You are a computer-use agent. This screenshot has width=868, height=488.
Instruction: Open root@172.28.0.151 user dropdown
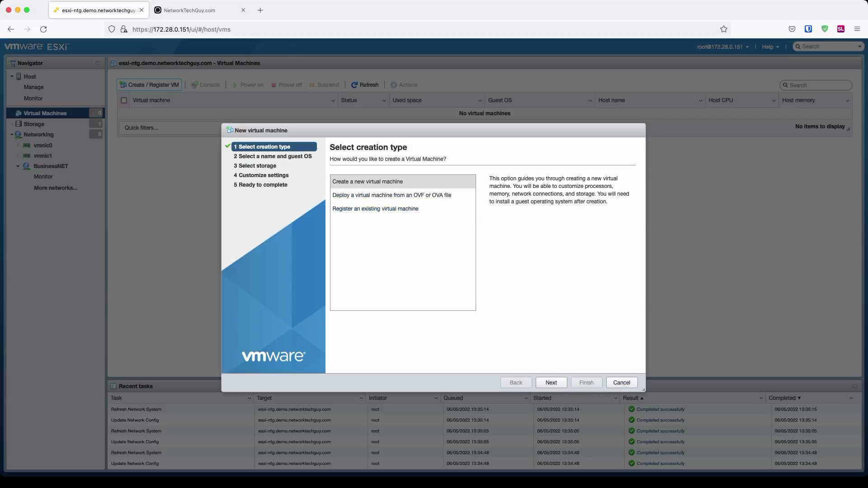pos(722,47)
